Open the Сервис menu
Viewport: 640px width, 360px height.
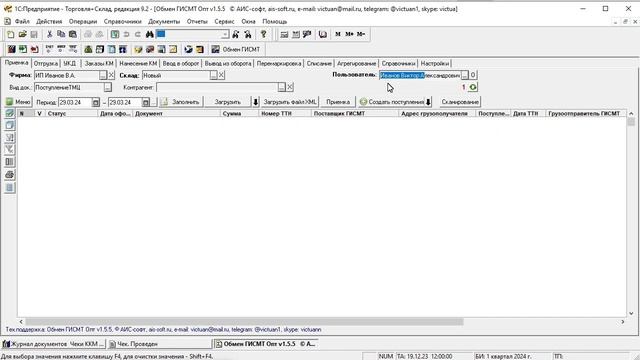coord(224,21)
